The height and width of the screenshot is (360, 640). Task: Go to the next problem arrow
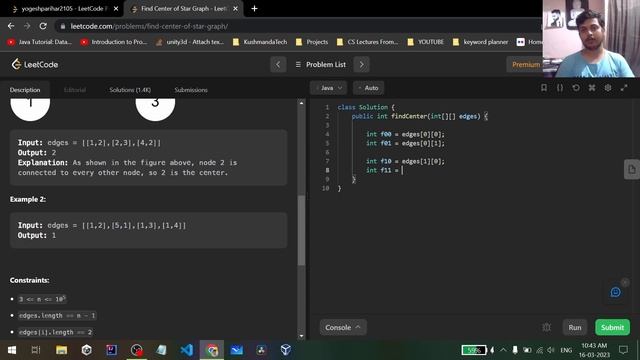pos(361,64)
